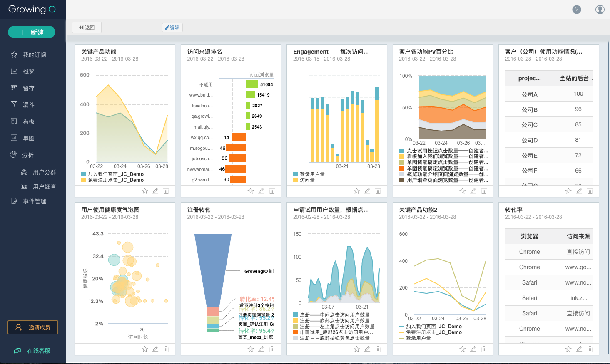The width and height of the screenshot is (610, 364).
Task: Toggle 访问量 legend in Engagement chart
Action: pyautogui.click(x=307, y=180)
